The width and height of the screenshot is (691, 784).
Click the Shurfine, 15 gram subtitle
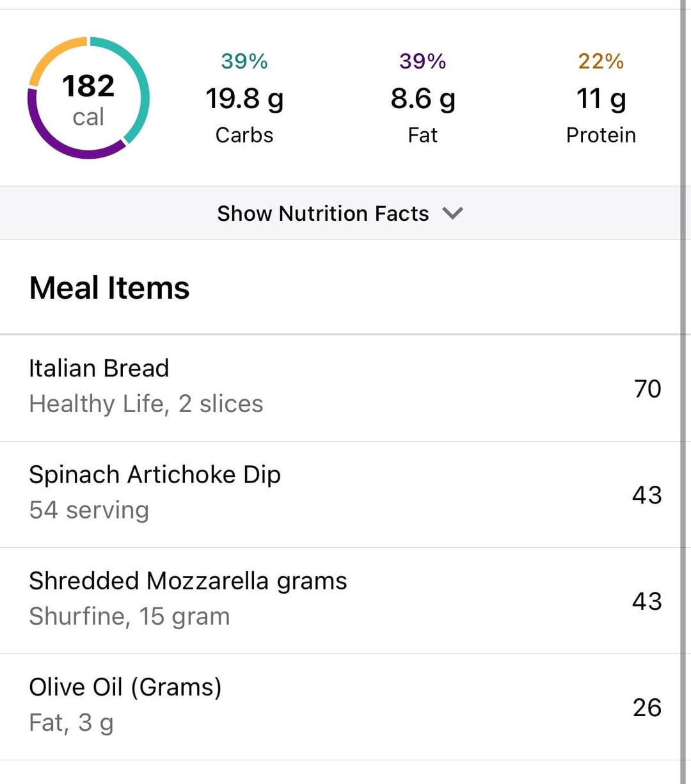(x=129, y=616)
